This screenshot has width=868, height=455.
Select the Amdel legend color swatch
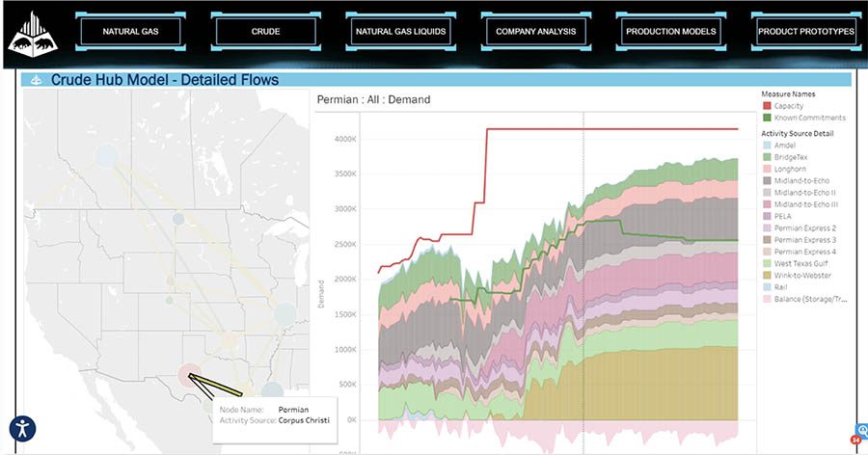click(x=767, y=145)
